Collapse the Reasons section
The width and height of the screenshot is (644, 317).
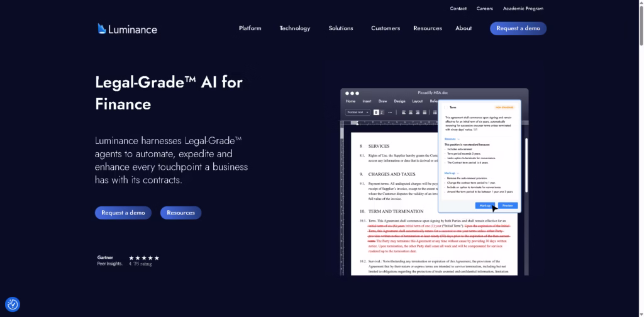[452, 139]
